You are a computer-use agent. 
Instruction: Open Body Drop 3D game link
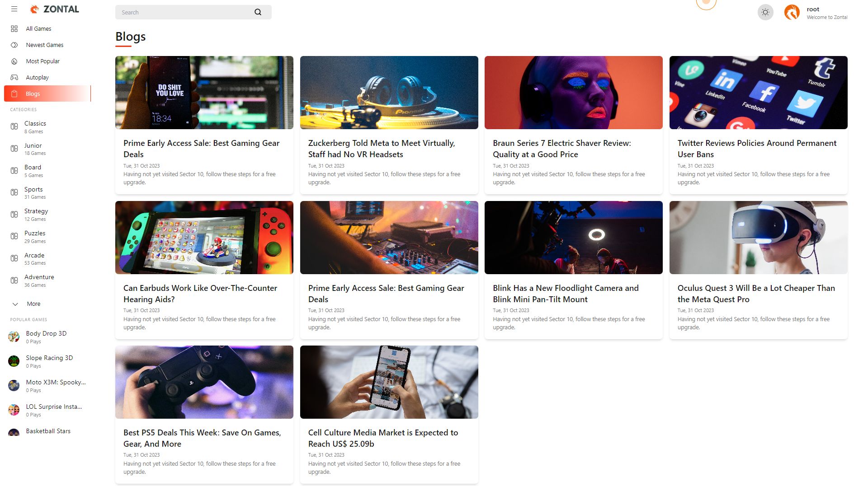point(46,333)
